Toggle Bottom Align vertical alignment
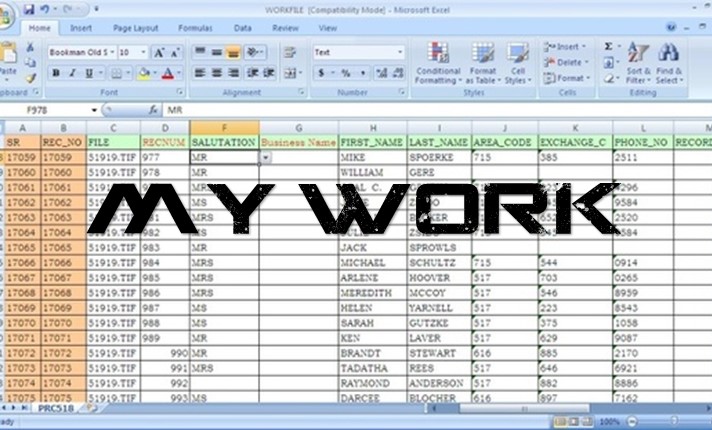 click(x=233, y=52)
